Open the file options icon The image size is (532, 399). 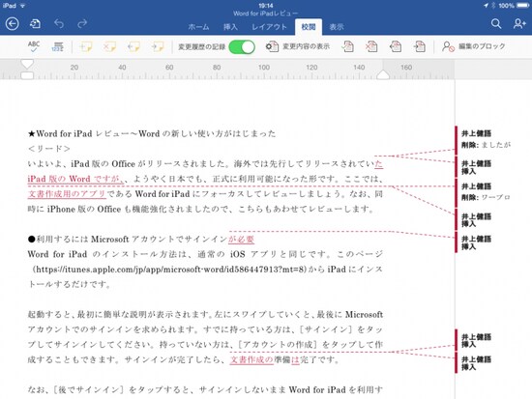coord(35,24)
